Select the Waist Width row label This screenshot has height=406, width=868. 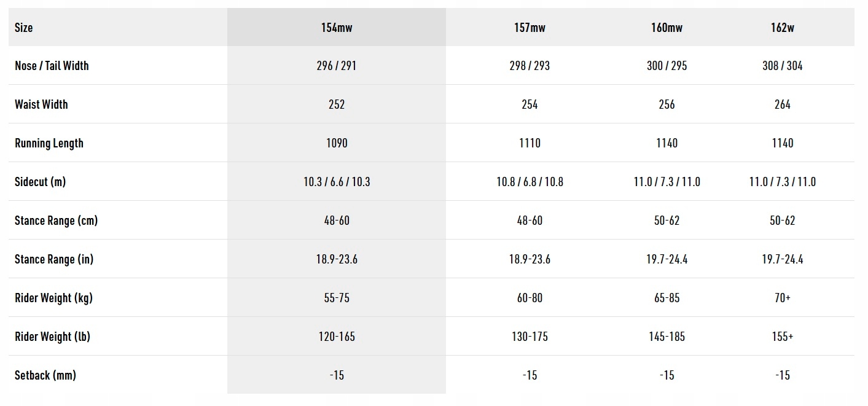point(41,104)
